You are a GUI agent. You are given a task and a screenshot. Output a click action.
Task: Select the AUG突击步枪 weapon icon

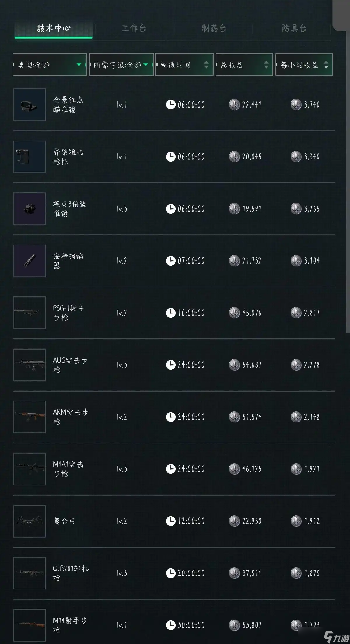coord(30,365)
